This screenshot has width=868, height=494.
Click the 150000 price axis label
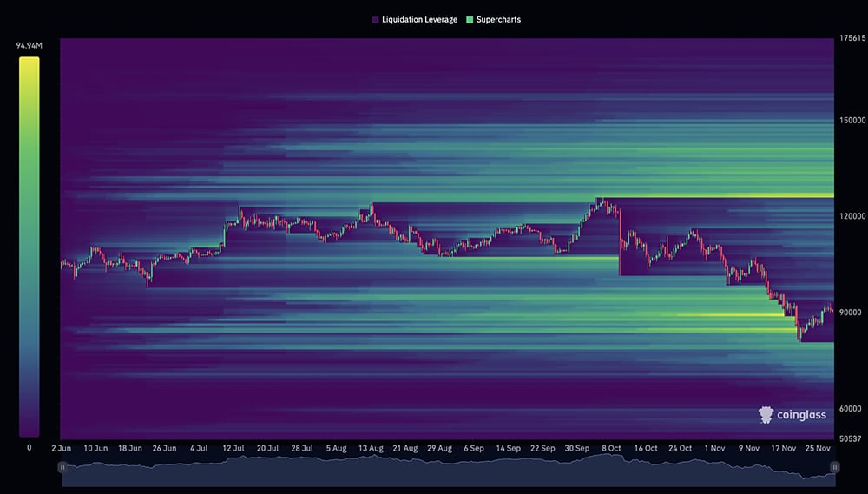852,120
